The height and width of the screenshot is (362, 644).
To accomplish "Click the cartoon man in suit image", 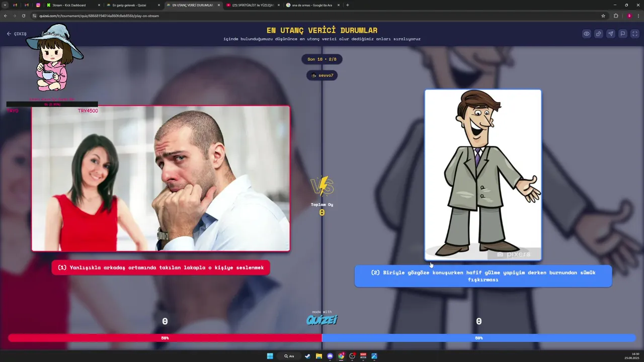I will click(x=483, y=174).
